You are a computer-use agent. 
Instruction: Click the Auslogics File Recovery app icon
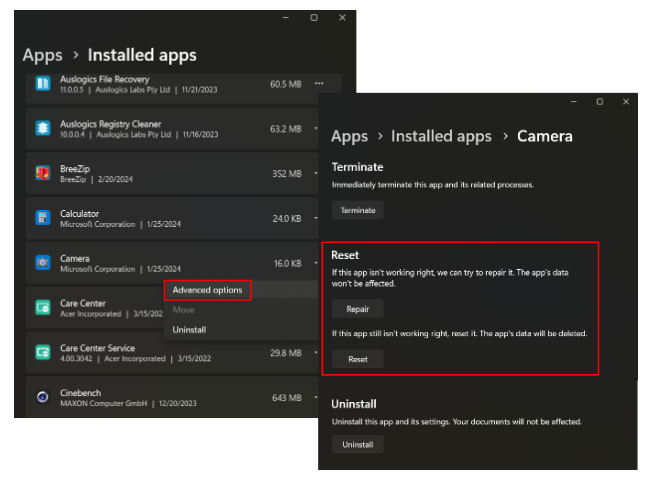point(43,83)
